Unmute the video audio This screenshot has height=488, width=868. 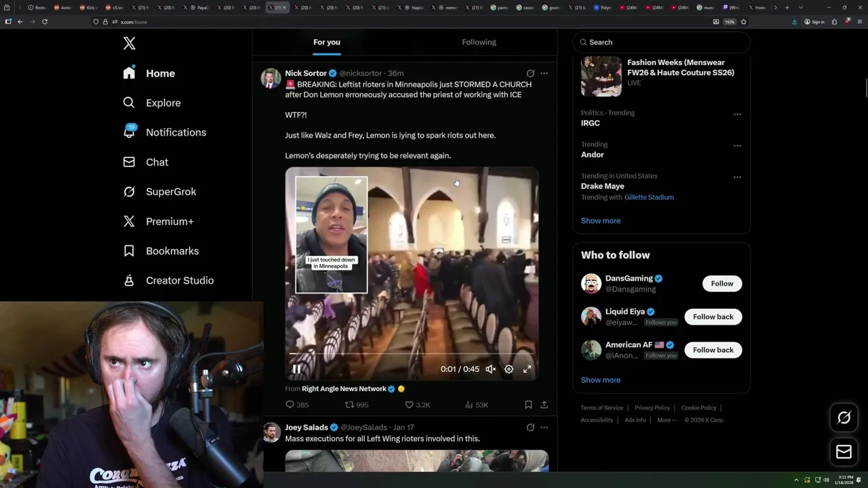490,369
